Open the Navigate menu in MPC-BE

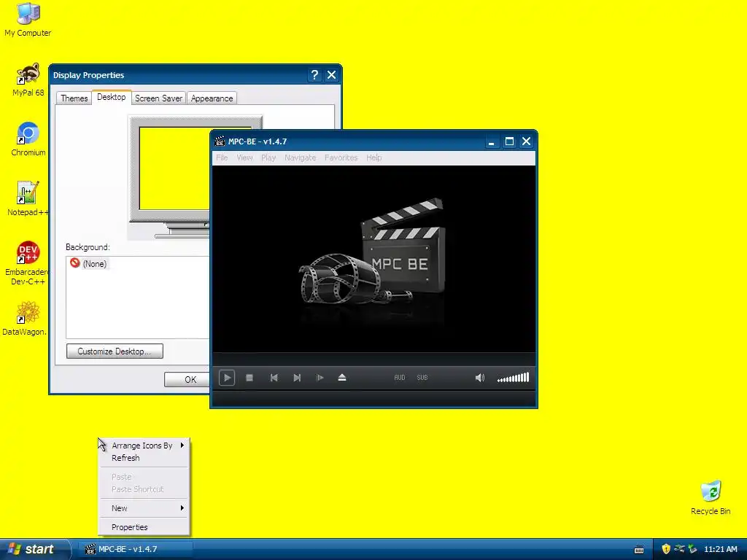tap(300, 157)
